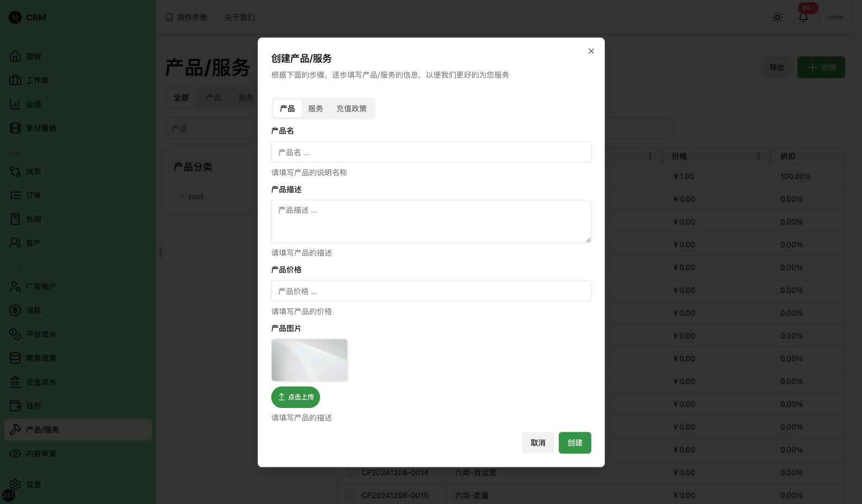Viewport: 862px width, 504px height.
Task: Close the create product dialog
Action: tap(591, 51)
